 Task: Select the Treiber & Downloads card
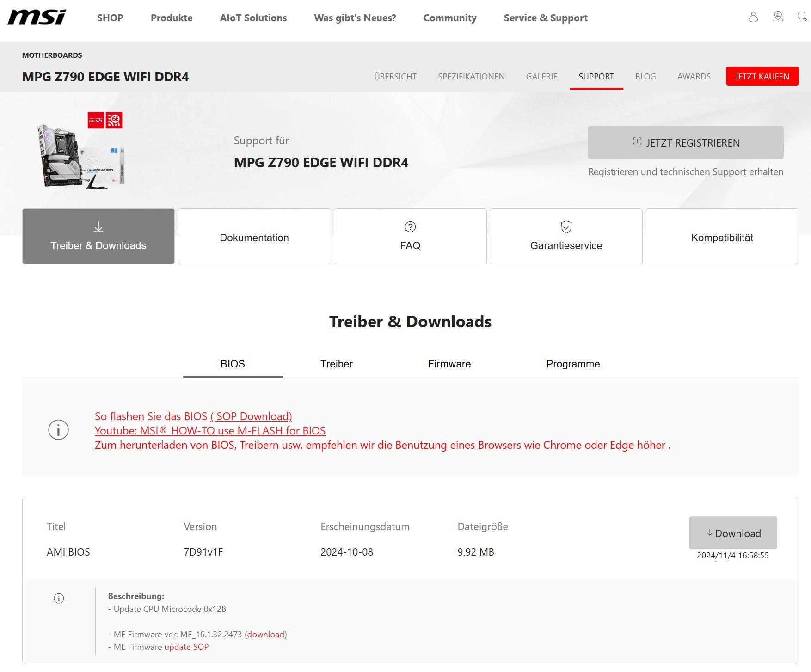tap(98, 236)
